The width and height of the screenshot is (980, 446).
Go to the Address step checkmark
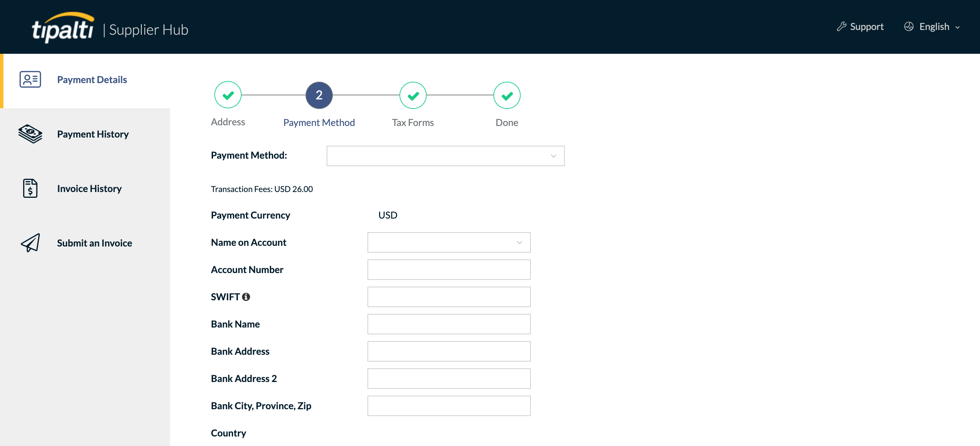tap(228, 95)
